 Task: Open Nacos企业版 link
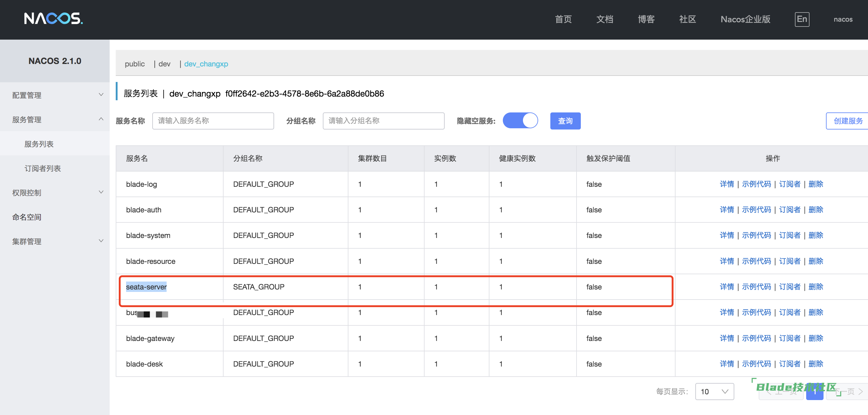tap(745, 19)
